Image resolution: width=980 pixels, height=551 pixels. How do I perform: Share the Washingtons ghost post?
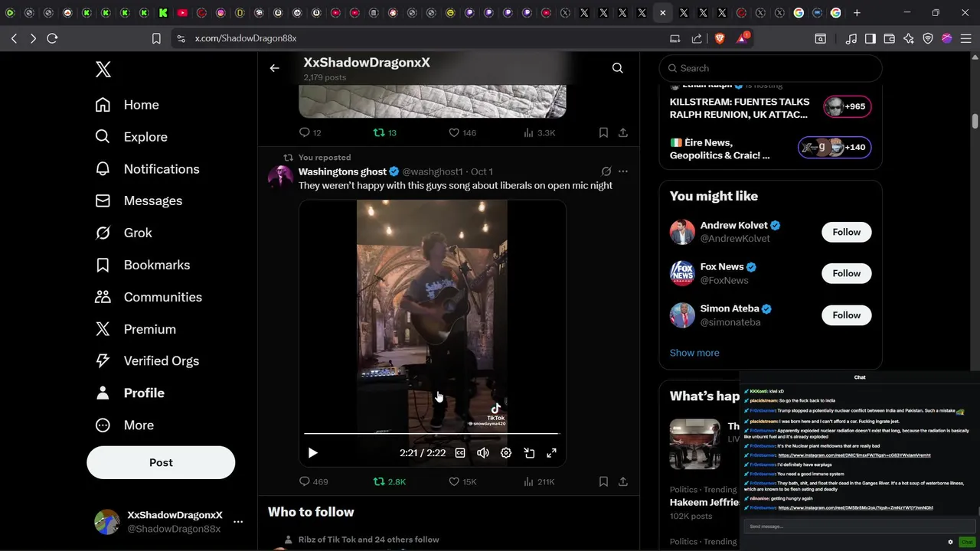pos(623,481)
